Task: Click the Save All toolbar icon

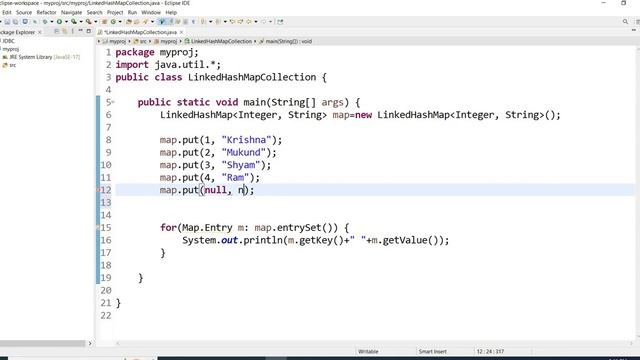Action: (x=16, y=22)
